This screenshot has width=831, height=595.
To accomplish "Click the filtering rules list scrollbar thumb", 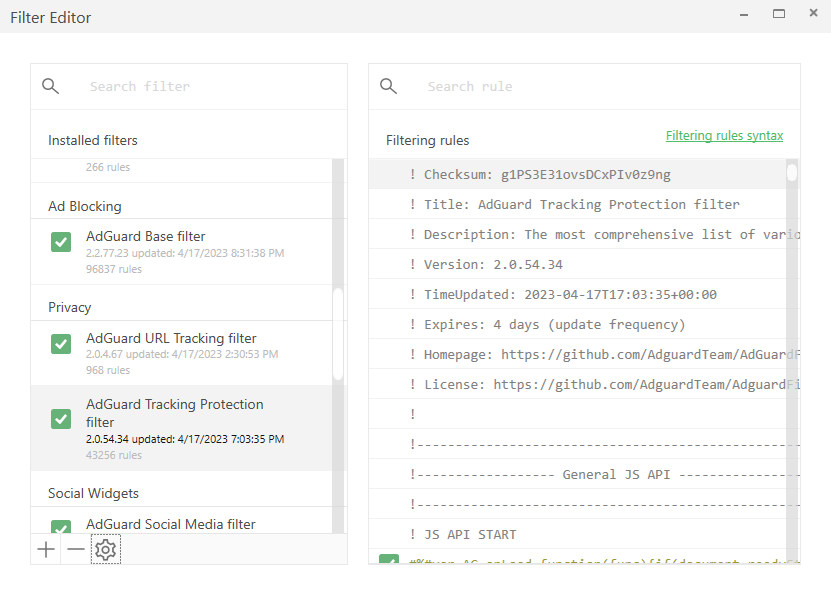I will pos(792,172).
